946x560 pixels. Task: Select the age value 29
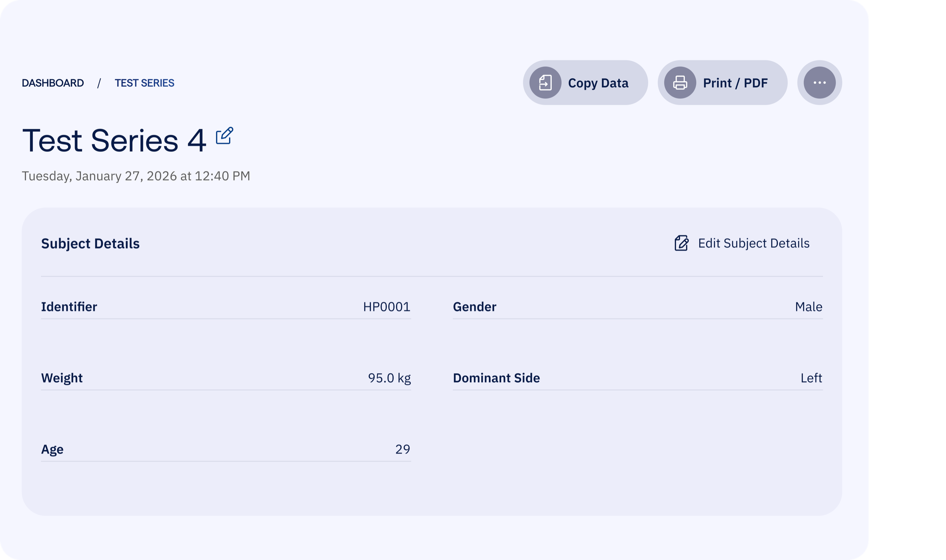coord(402,449)
